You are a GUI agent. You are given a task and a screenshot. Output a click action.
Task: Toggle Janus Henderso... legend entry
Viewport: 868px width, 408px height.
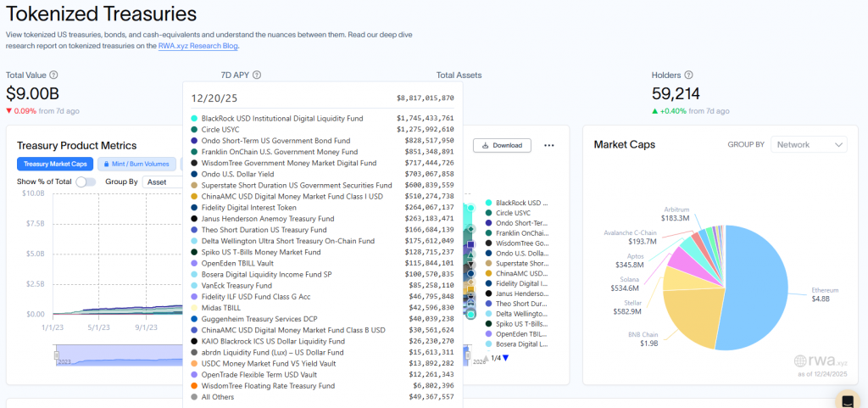(x=516, y=293)
